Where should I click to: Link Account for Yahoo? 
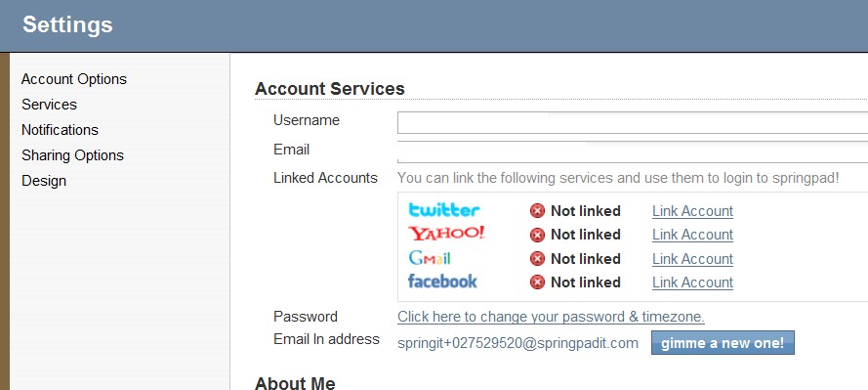[692, 235]
